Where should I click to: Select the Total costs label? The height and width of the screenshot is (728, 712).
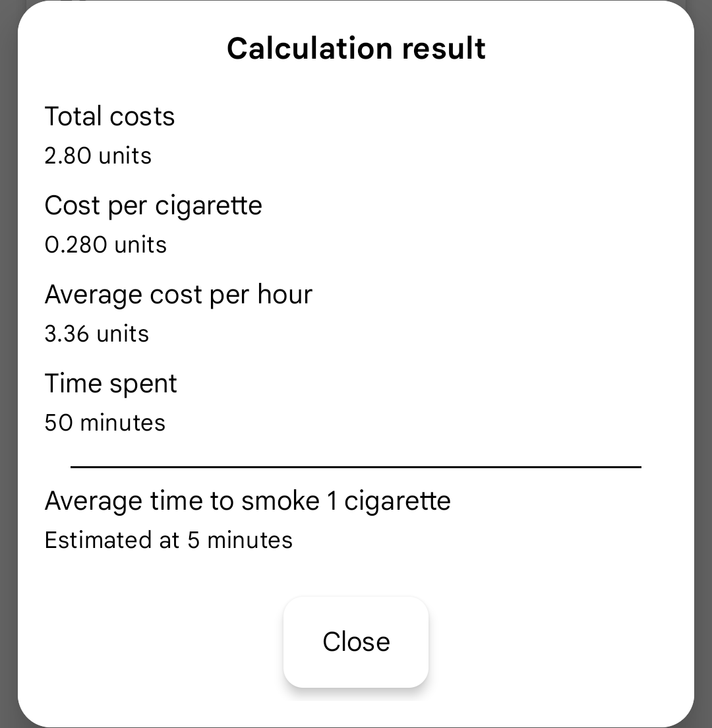click(x=109, y=117)
